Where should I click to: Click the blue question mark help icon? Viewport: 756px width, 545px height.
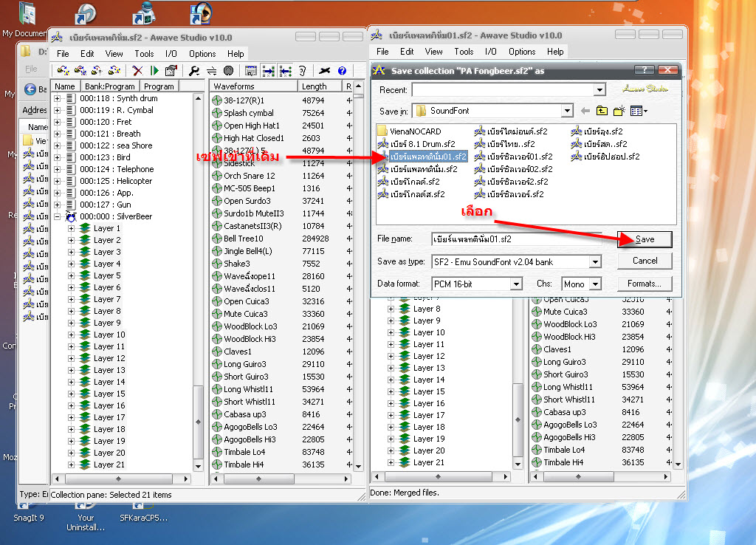coord(342,71)
